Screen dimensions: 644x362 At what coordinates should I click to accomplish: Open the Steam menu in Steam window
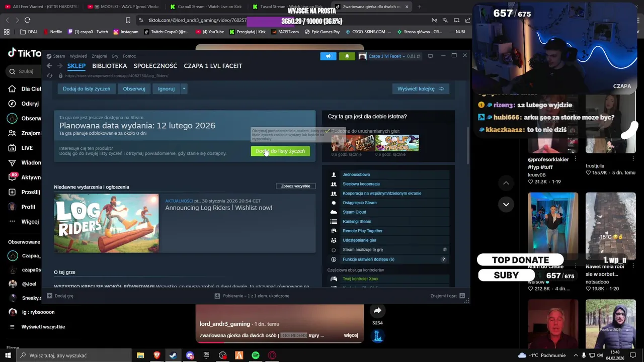pyautogui.click(x=59, y=56)
